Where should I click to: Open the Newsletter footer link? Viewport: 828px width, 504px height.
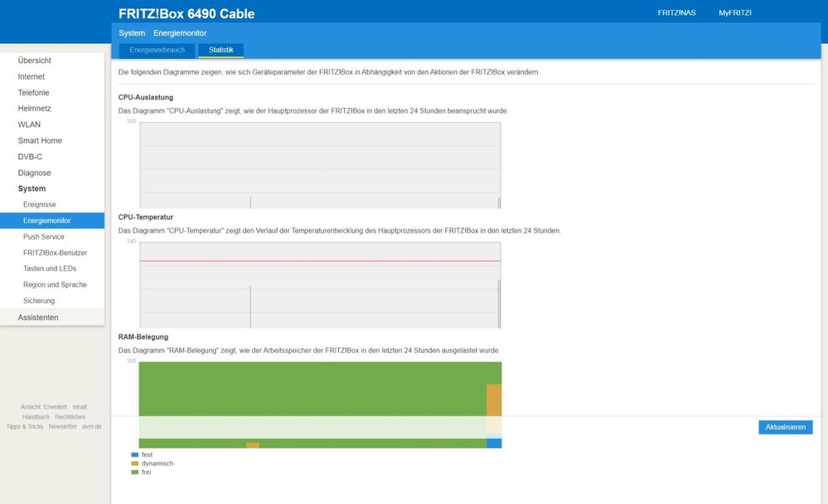click(x=62, y=426)
